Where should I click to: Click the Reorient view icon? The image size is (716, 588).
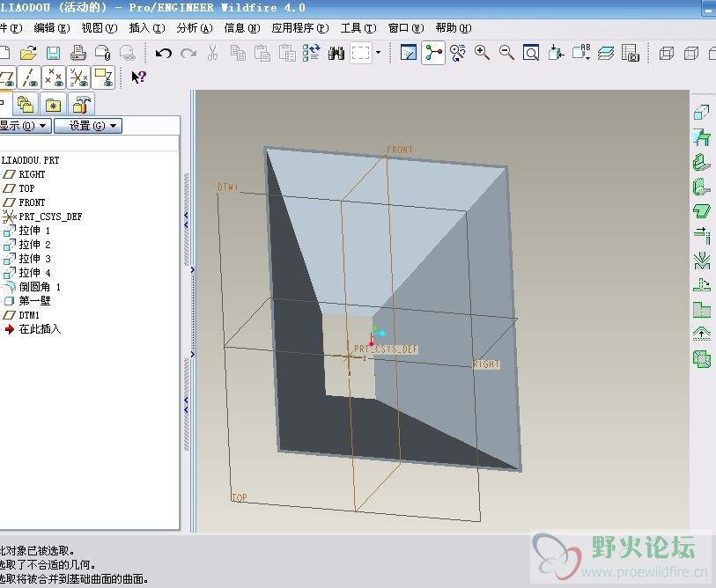[556, 53]
